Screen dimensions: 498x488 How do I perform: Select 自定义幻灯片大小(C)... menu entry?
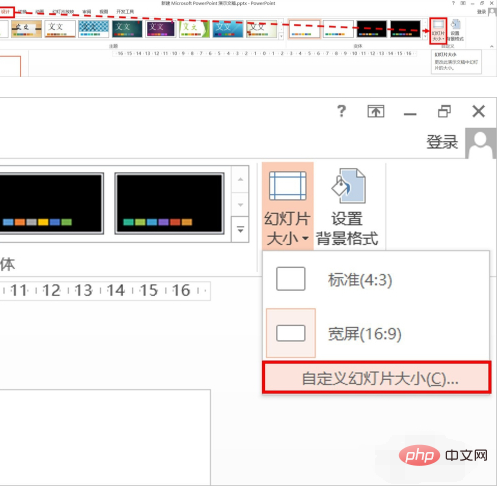click(377, 378)
